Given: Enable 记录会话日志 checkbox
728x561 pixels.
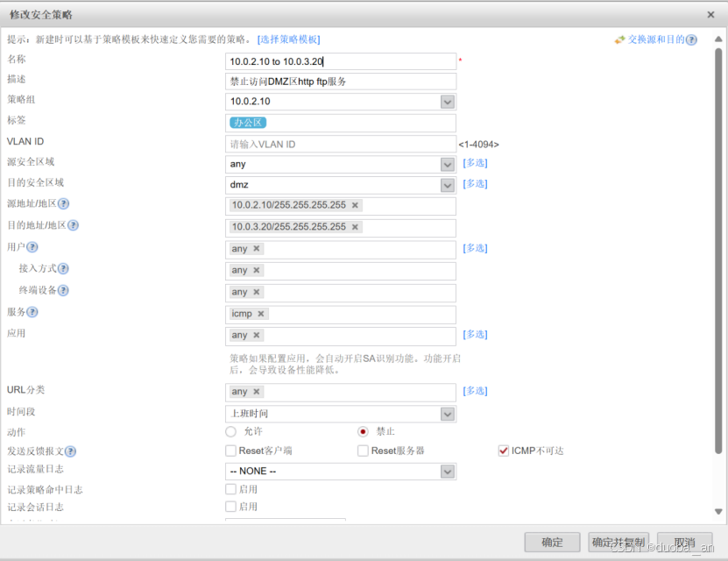Looking at the screenshot, I should point(230,507).
